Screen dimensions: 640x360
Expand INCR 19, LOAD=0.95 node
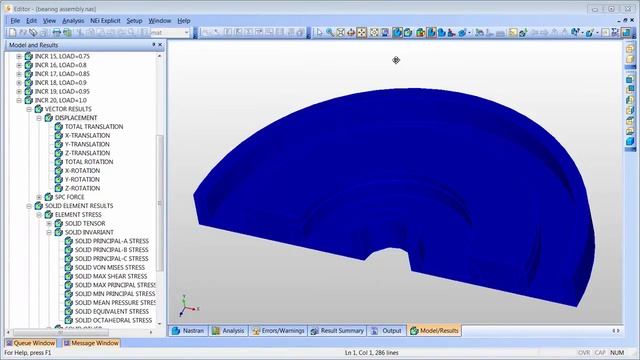[x=19, y=91]
